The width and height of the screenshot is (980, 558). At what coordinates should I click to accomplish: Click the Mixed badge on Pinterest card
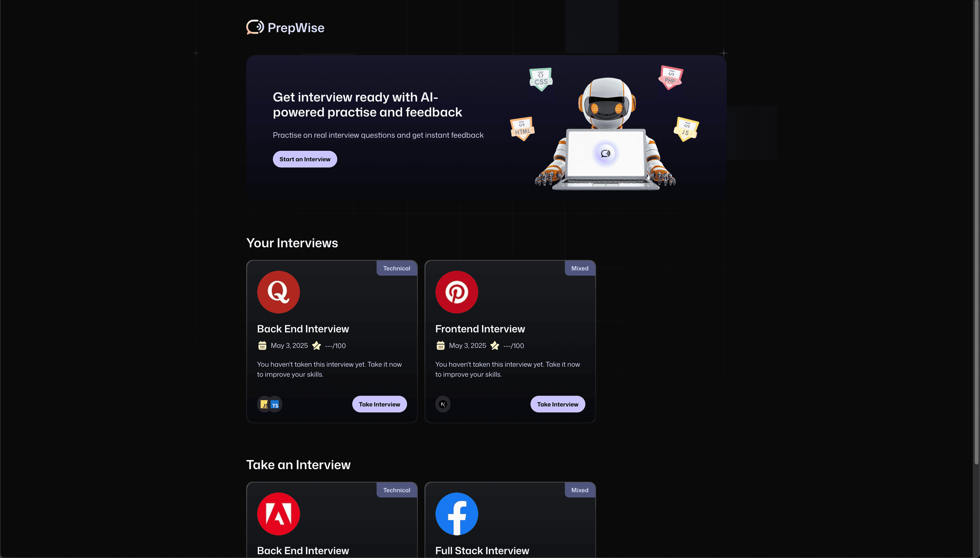tap(580, 268)
